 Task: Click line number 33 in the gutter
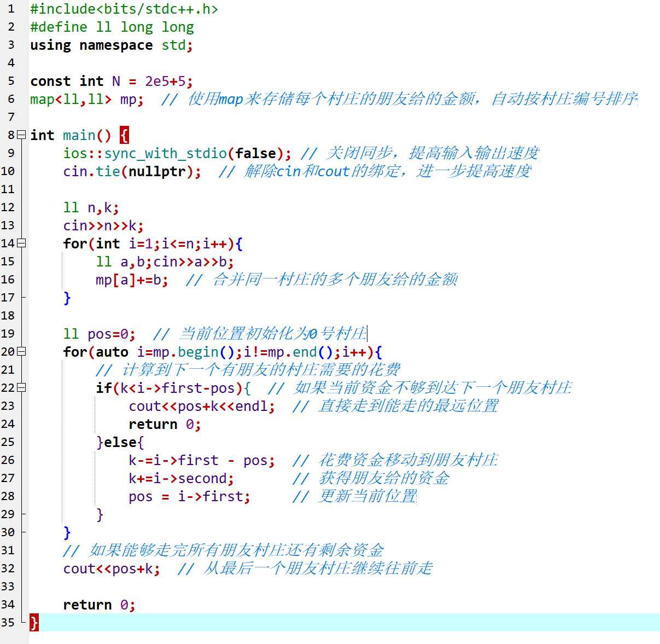pos(8,587)
